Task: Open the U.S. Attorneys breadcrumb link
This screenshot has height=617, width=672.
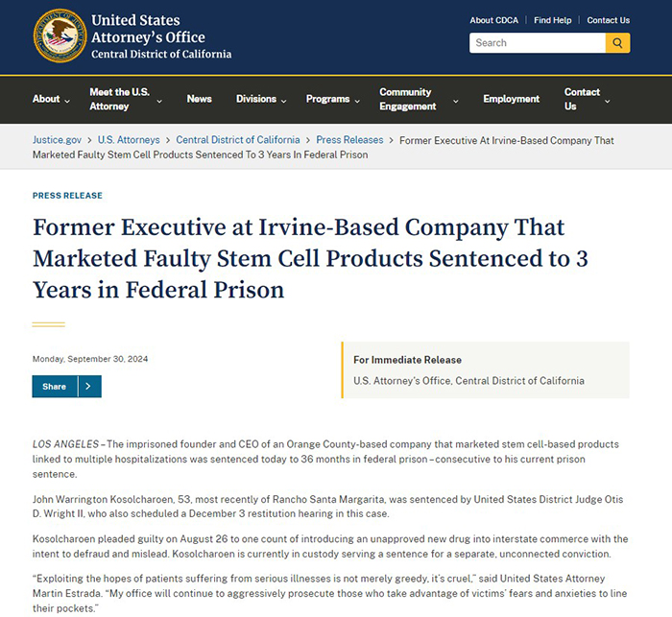Action: click(x=129, y=140)
